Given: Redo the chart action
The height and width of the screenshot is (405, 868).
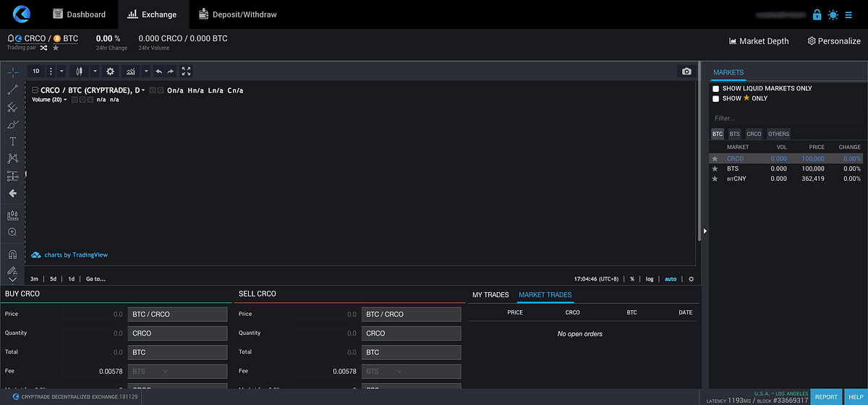Looking at the screenshot, I should click(171, 72).
